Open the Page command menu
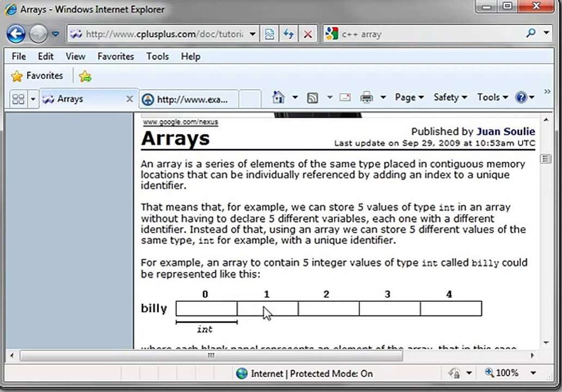 [410, 97]
